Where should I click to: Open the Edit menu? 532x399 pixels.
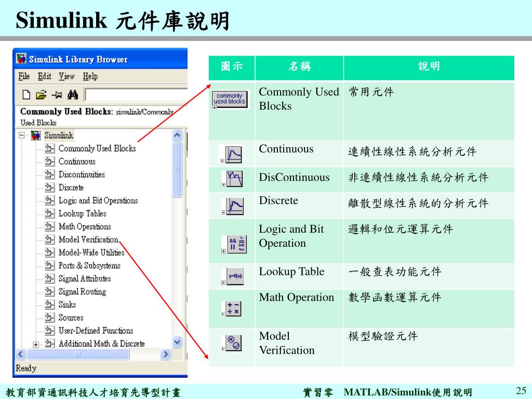[45, 76]
